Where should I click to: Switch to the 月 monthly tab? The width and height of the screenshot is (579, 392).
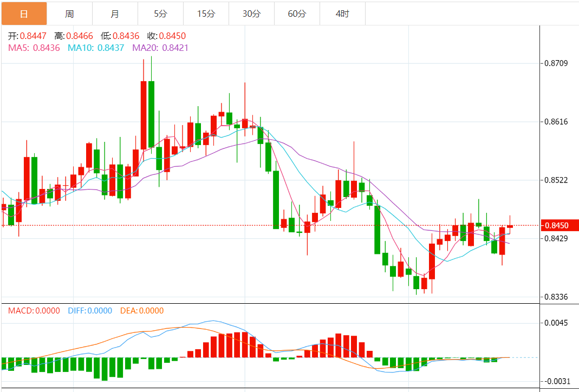pyautogui.click(x=115, y=14)
